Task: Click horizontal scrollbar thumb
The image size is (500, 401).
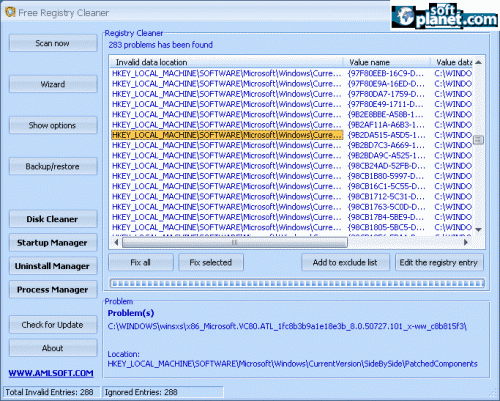Action: click(235, 243)
